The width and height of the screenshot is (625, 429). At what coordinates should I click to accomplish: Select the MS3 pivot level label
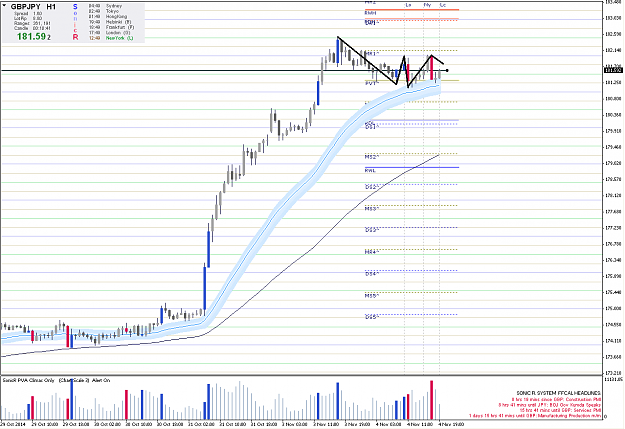point(371,209)
